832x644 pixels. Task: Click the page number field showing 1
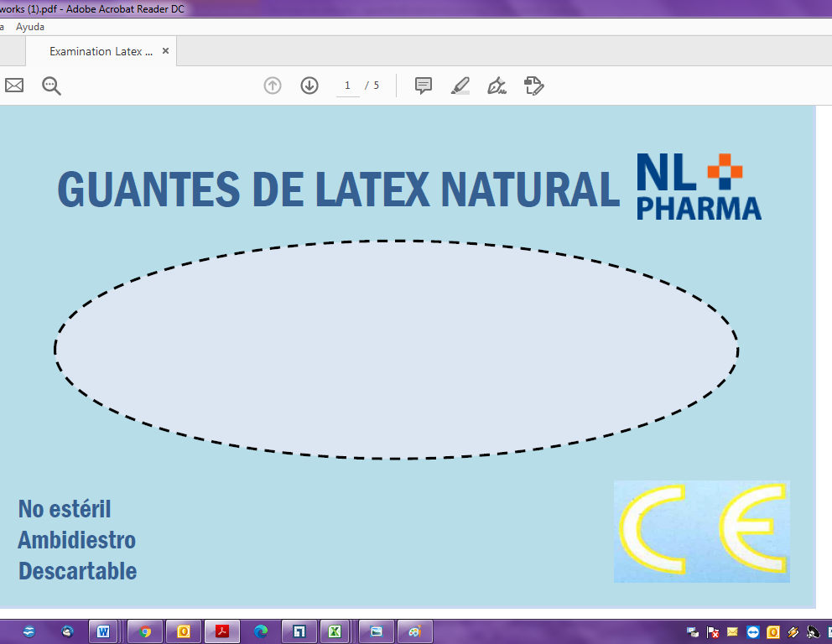pyautogui.click(x=347, y=86)
